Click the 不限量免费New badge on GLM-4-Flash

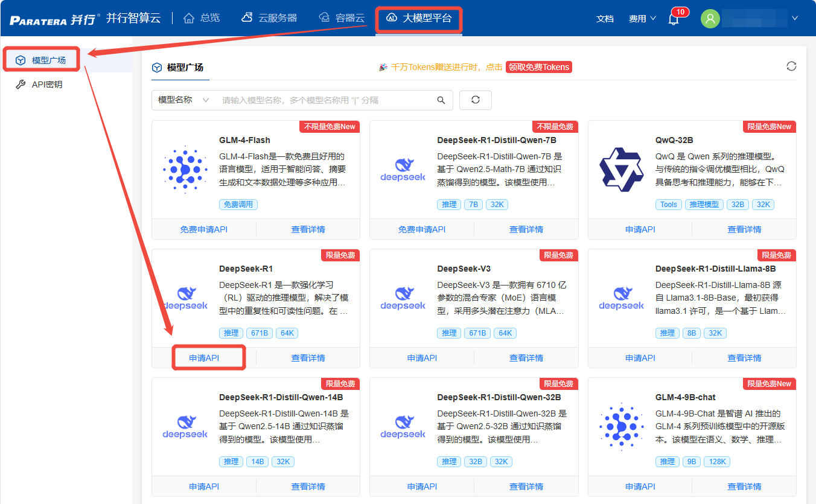pos(330,127)
